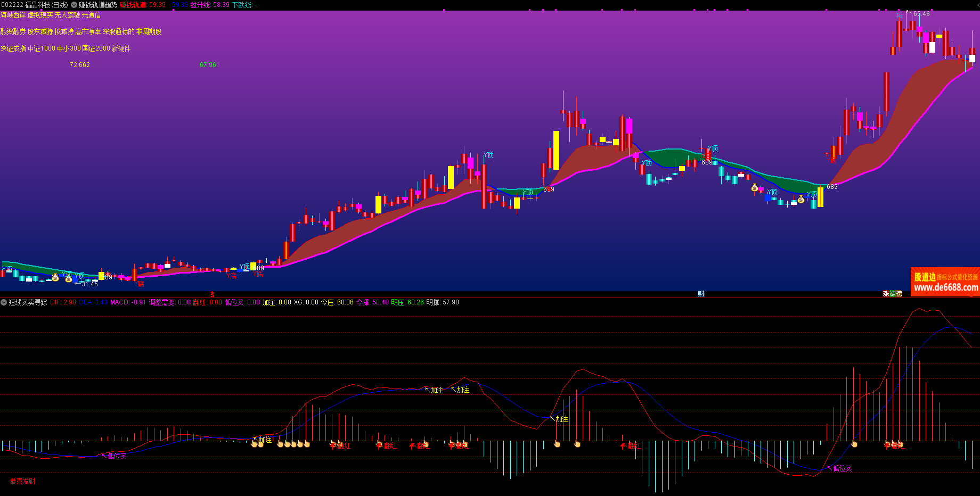Click the red S marker on the timeline
This screenshot has height=496, width=980.
click(213, 294)
